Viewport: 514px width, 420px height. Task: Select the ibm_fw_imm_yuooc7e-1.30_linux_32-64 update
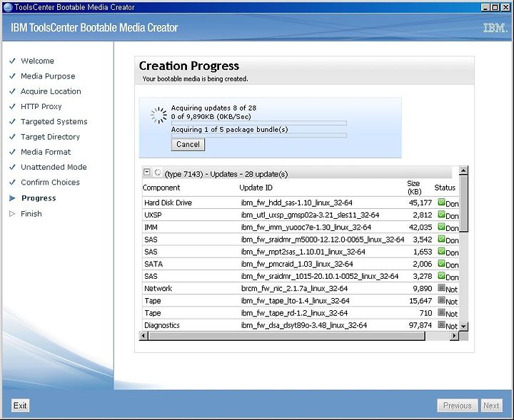coord(306,227)
